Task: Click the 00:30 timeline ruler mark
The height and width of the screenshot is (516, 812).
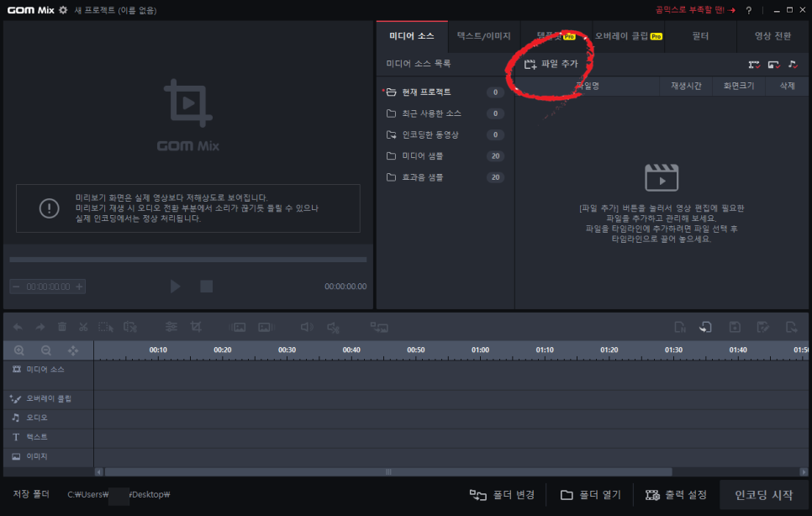Action: click(287, 350)
